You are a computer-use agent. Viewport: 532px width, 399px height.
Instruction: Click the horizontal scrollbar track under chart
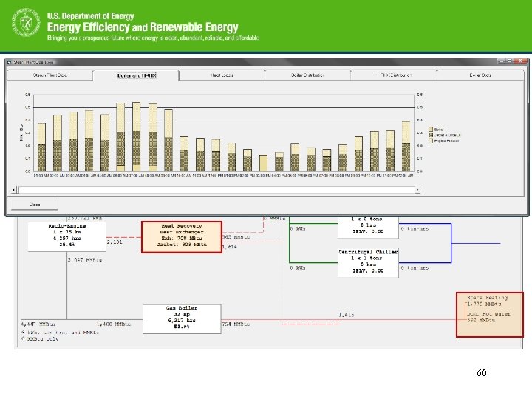217,190
